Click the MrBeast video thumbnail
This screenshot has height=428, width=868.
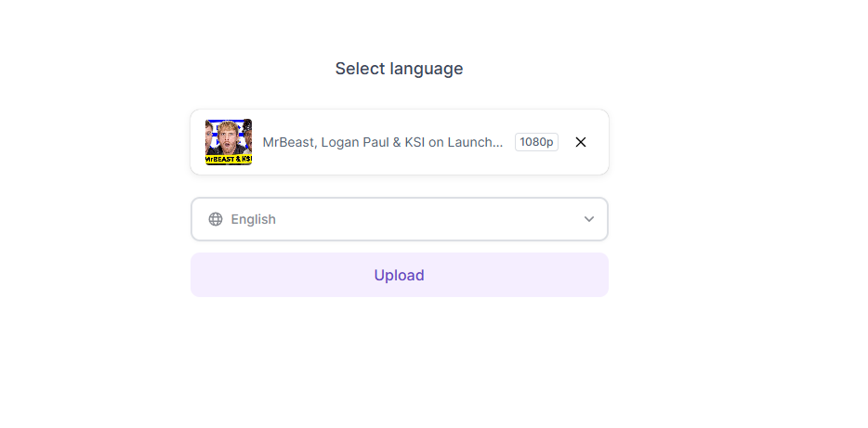[229, 142]
